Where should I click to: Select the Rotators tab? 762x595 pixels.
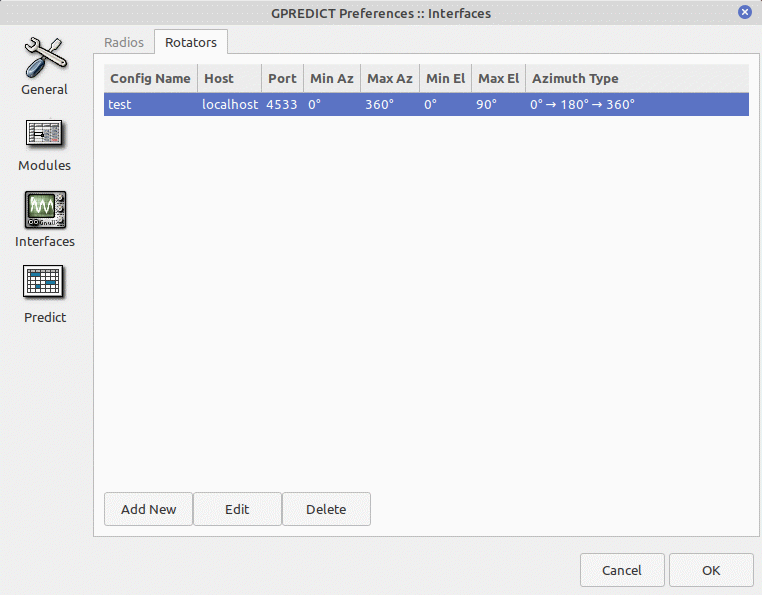(191, 42)
